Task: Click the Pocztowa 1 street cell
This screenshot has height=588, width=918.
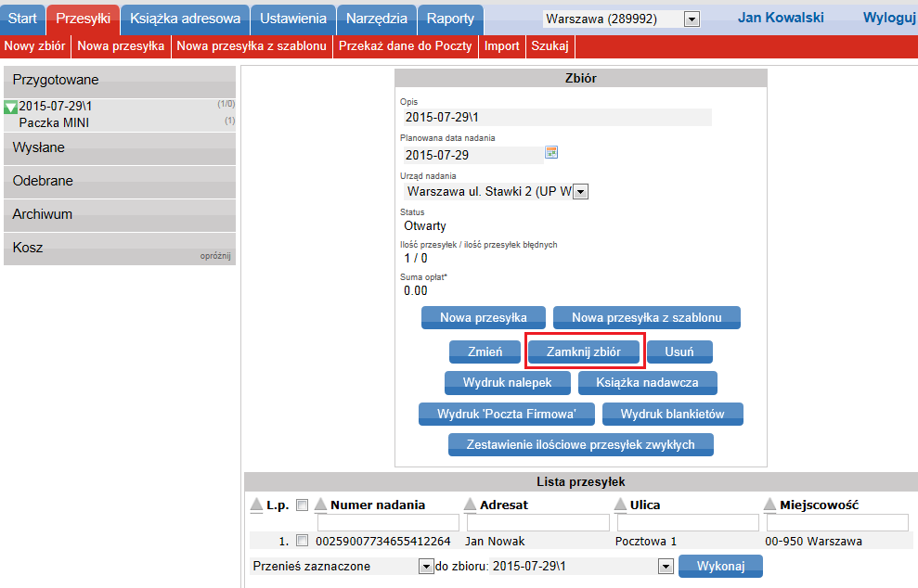Action: [646, 542]
